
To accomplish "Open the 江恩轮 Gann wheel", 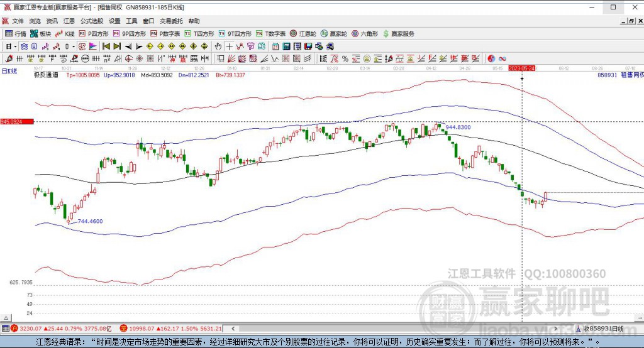I will (303, 34).
